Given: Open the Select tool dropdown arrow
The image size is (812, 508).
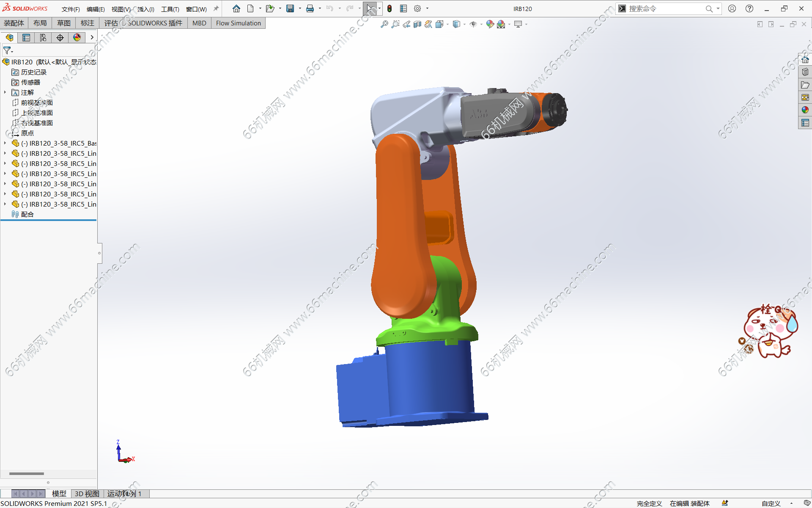Looking at the screenshot, I should click(x=379, y=8).
